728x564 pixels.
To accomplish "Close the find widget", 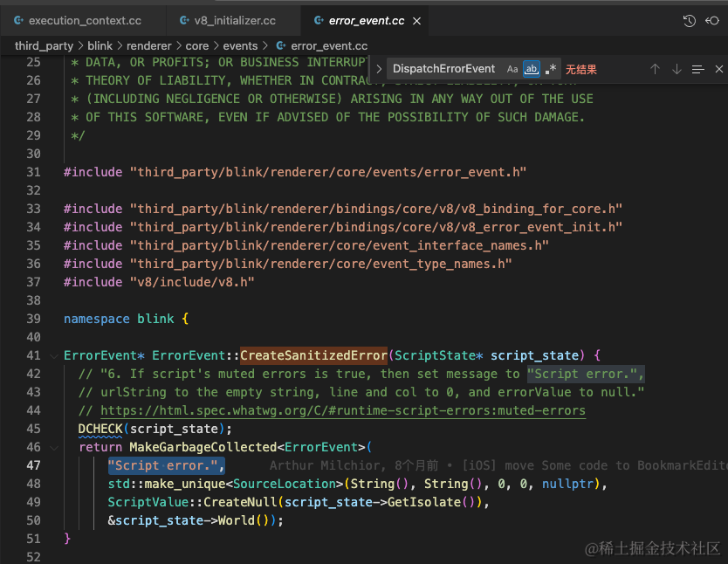I will click(x=718, y=69).
